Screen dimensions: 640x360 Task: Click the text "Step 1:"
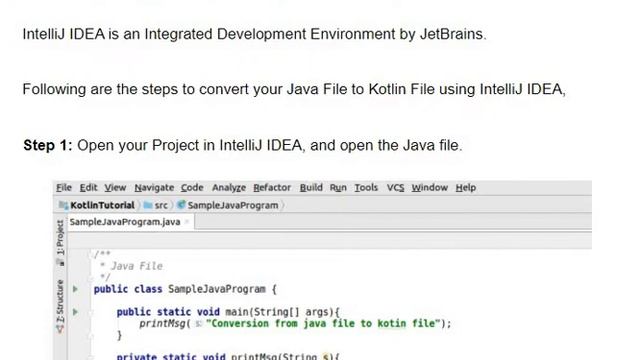coord(48,145)
